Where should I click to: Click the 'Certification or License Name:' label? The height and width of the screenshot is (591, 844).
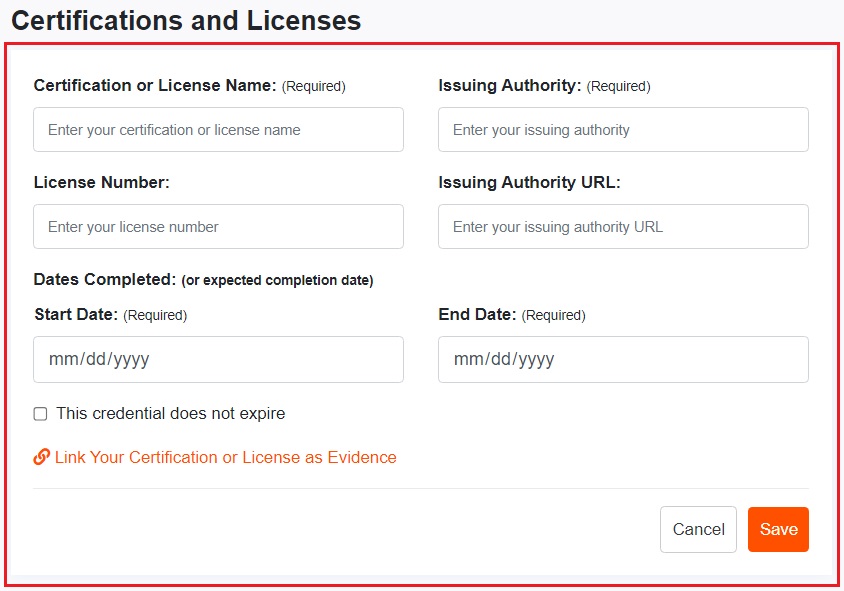(155, 86)
